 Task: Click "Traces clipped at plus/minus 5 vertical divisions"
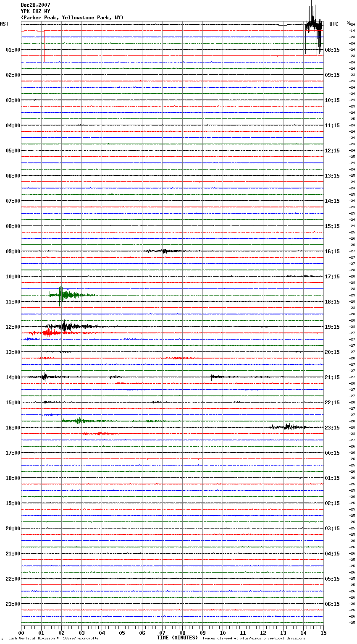coord(254,639)
